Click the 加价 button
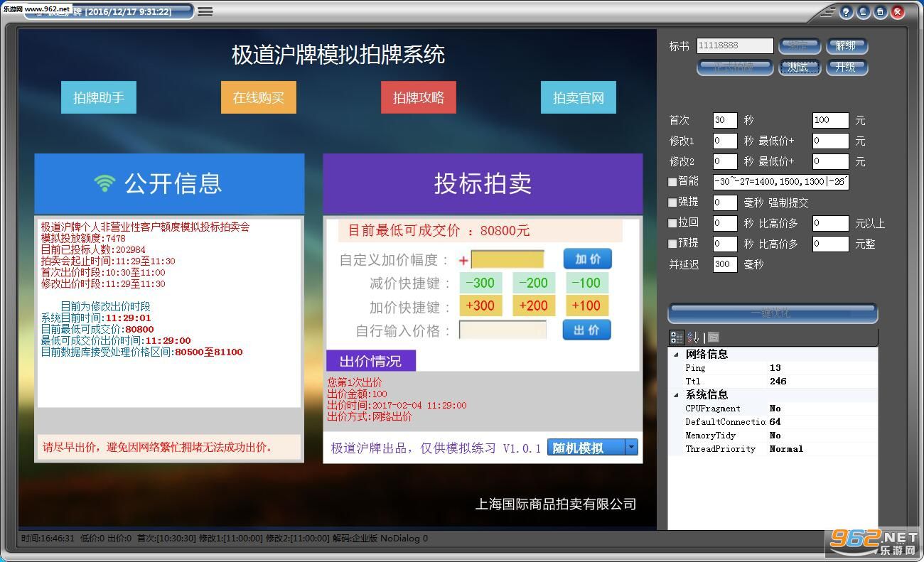This screenshot has height=562, width=924. click(x=587, y=259)
